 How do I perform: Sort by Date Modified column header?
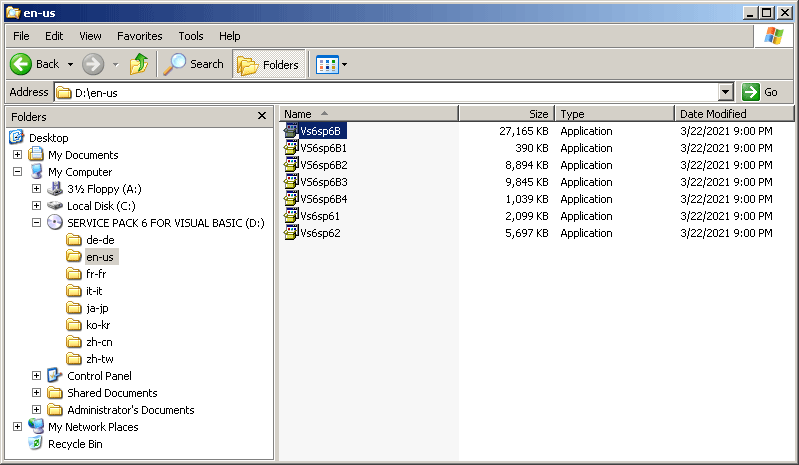734,114
